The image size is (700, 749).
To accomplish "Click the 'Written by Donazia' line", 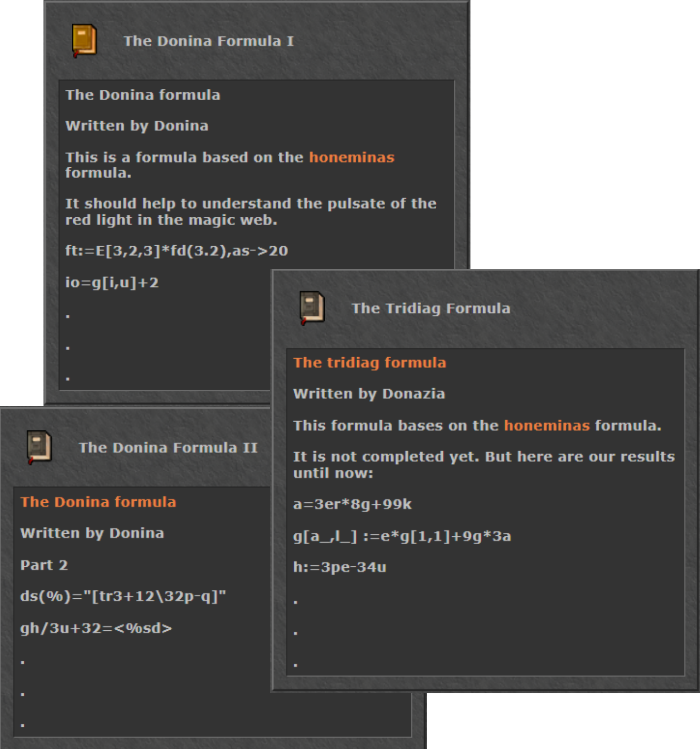I will click(x=369, y=394).
